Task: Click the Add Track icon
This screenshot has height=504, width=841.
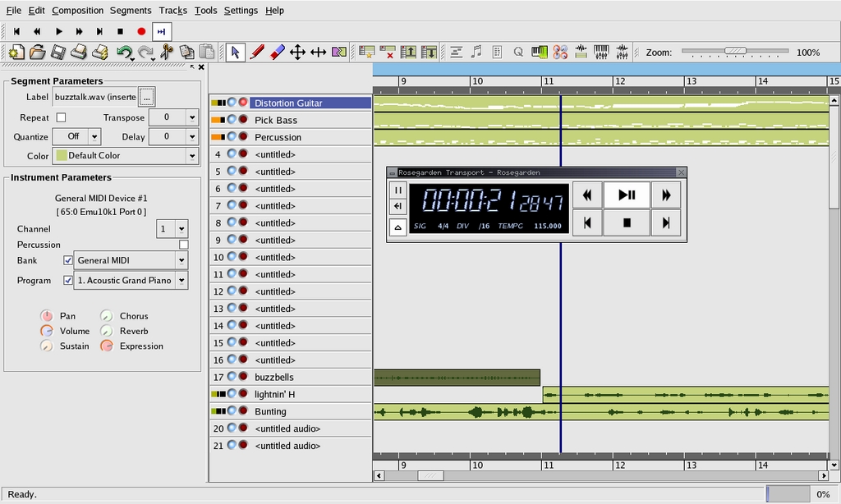Action: [x=366, y=53]
